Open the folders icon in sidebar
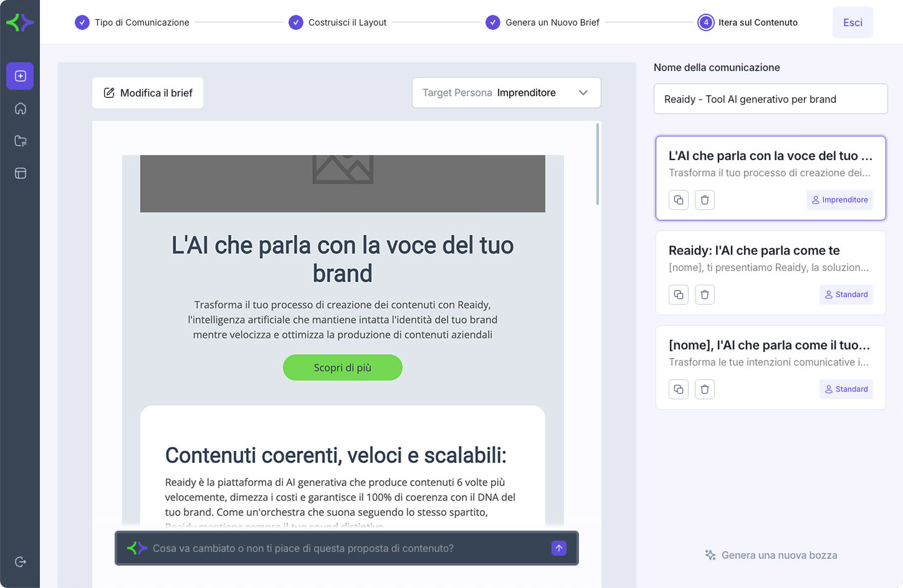Viewport: 903px width, 588px height. click(20, 141)
